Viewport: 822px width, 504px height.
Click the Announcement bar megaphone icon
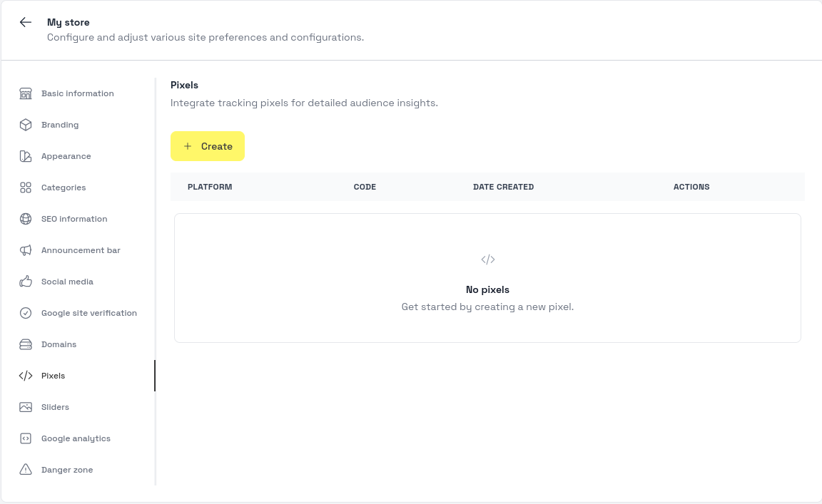pyautogui.click(x=26, y=250)
